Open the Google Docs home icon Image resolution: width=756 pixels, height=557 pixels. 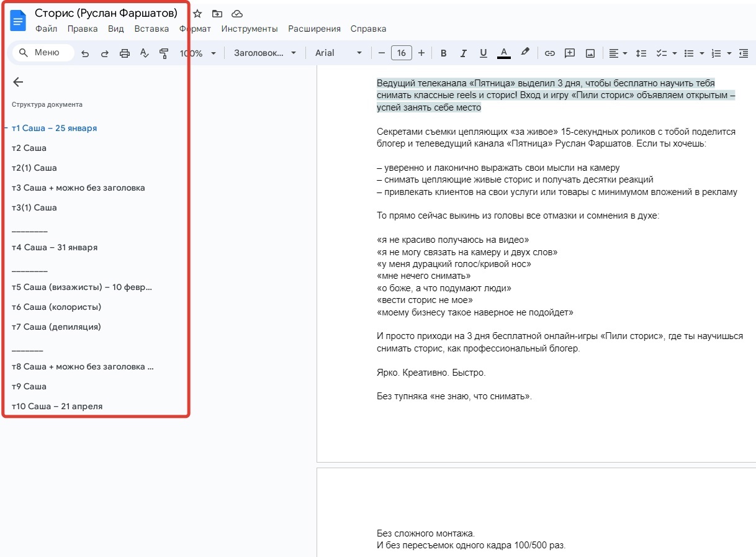coord(19,20)
